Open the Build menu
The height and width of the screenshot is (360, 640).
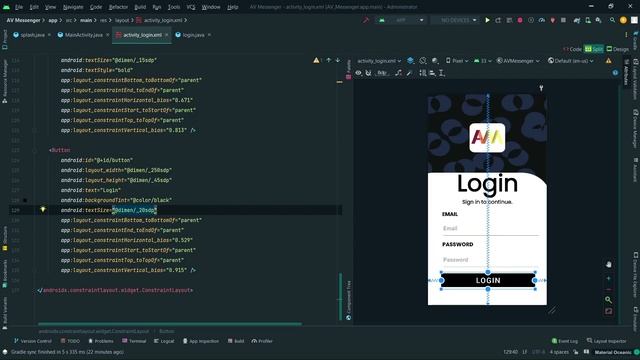pyautogui.click(x=140, y=7)
